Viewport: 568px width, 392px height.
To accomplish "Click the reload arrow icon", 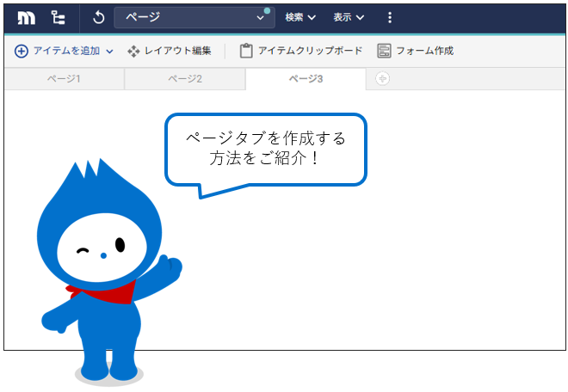I will click(97, 17).
